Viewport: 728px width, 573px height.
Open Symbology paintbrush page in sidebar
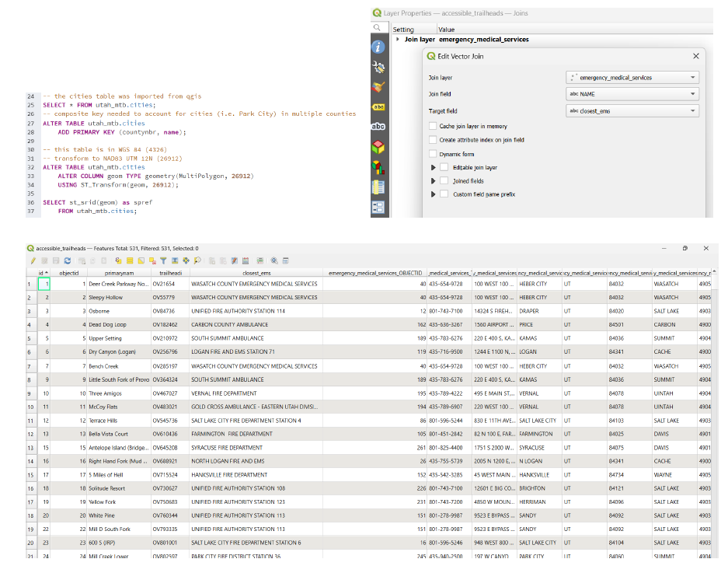[378, 87]
